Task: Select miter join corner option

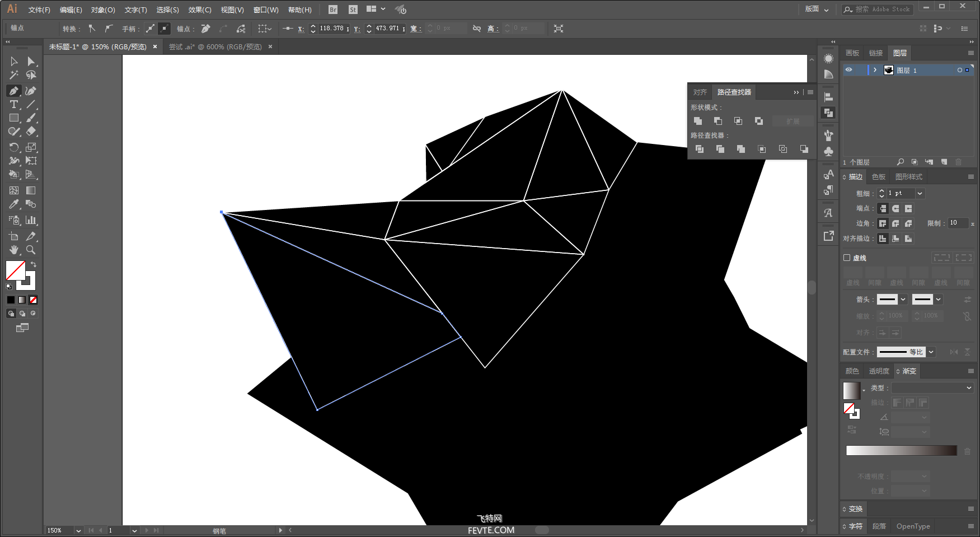Action: pos(883,223)
